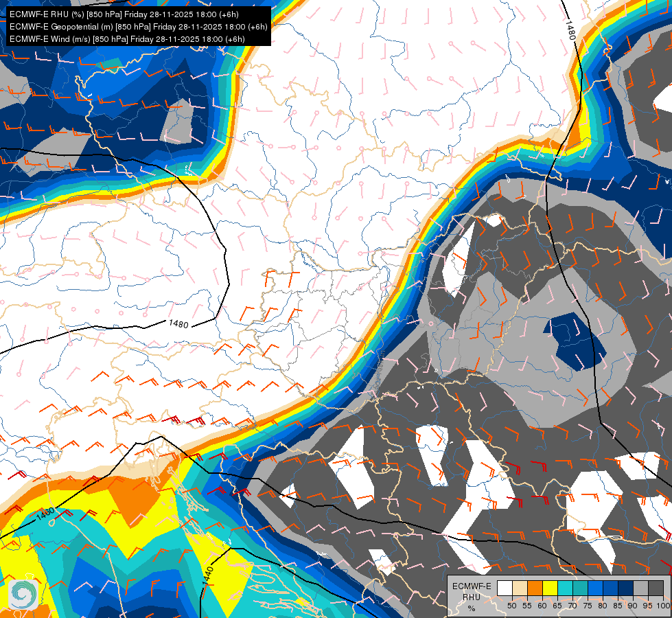
Task: Click the legend tick value '50'
Action: pos(511,606)
